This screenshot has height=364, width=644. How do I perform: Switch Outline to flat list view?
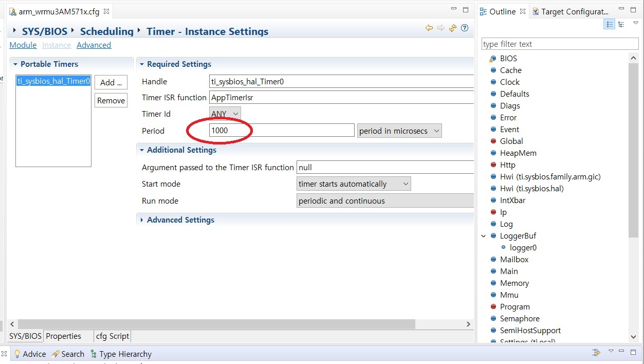(x=609, y=24)
